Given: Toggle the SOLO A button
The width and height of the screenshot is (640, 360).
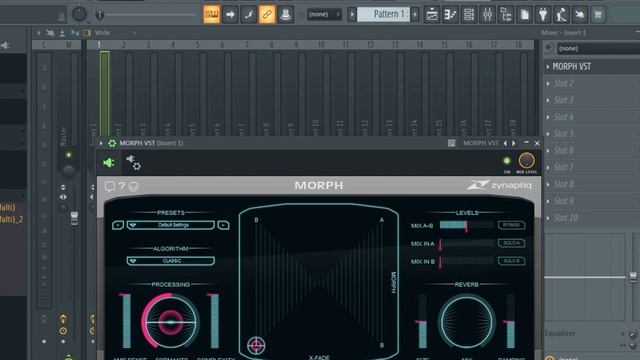Looking at the screenshot, I should (x=511, y=243).
